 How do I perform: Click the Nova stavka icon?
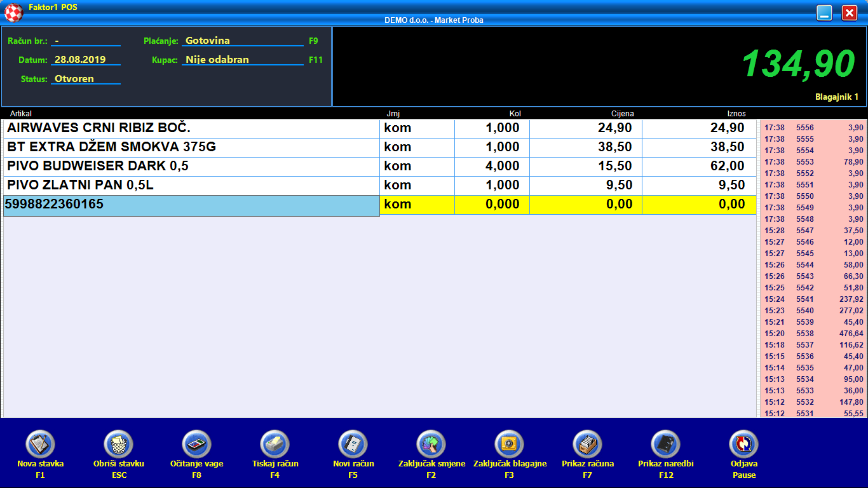[40, 444]
